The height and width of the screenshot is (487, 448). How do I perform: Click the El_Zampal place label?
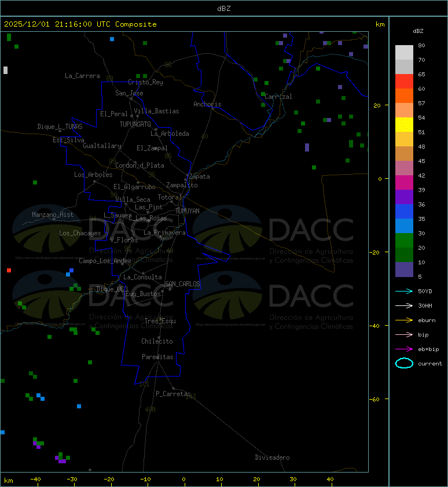click(152, 148)
